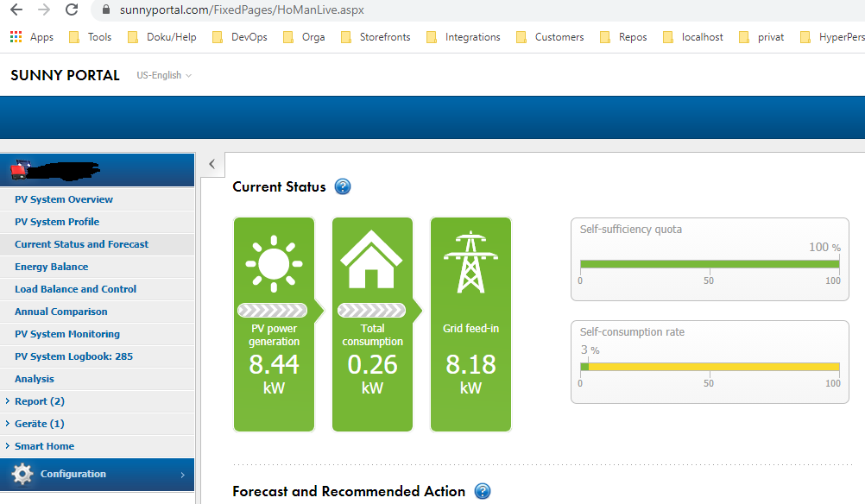Image resolution: width=865 pixels, height=504 pixels.
Task: Open PV System Overview page
Action: tap(63, 199)
